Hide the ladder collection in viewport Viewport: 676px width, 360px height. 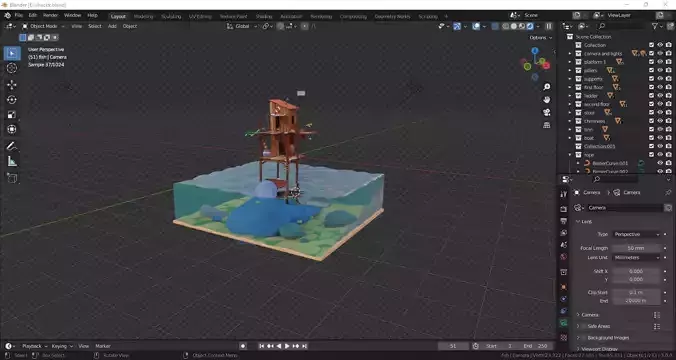(x=660, y=96)
